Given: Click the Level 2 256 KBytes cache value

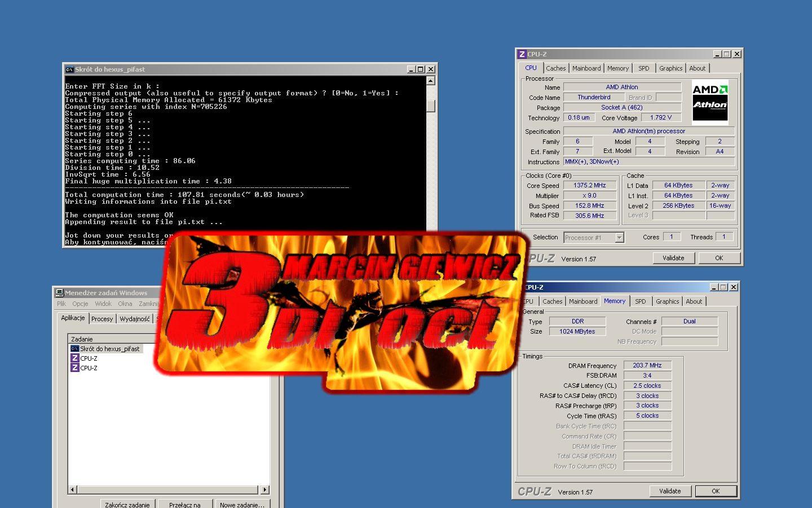Looking at the screenshot, I should pyautogui.click(x=678, y=205).
